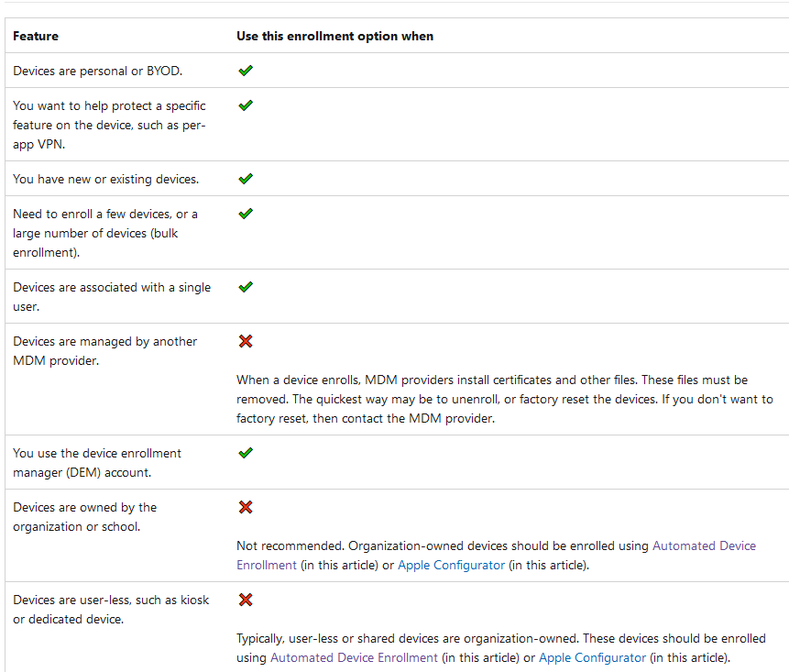Open Apple Configurator link in organization-owned row
Screen dimensions: 789x672
pyautogui.click(x=451, y=565)
